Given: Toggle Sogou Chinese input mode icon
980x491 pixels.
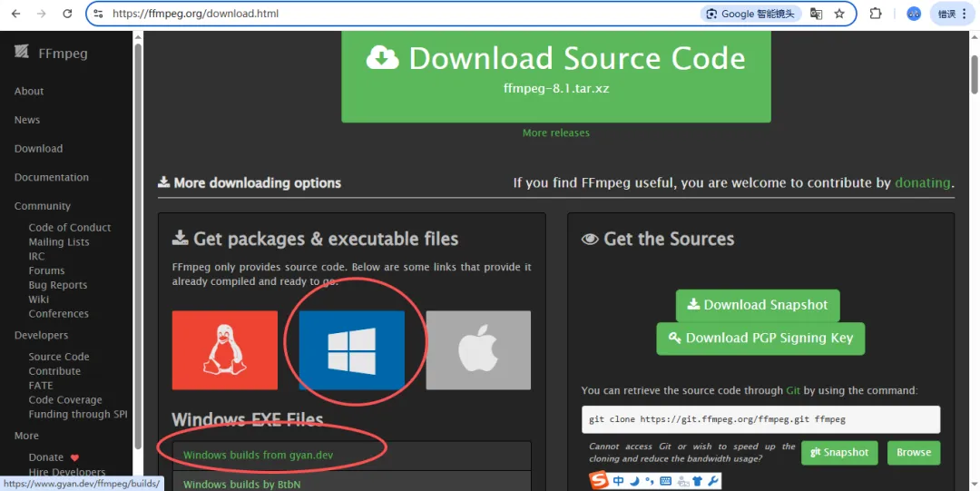Looking at the screenshot, I should point(618,481).
